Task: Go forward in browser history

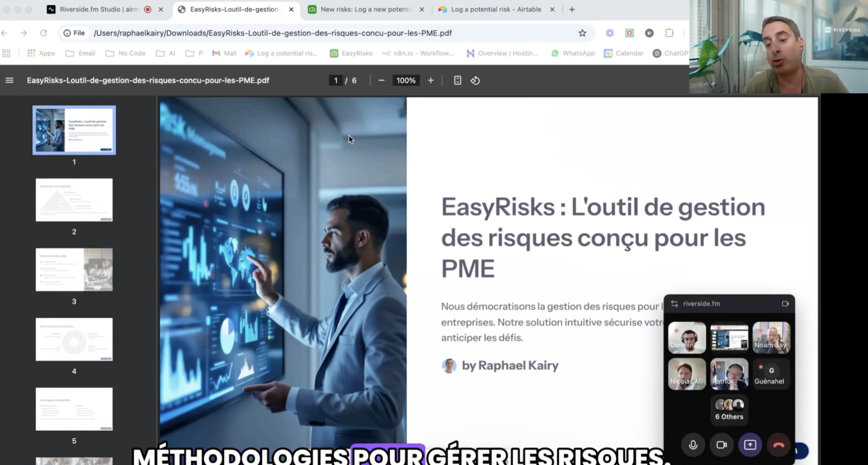Action: click(x=24, y=33)
